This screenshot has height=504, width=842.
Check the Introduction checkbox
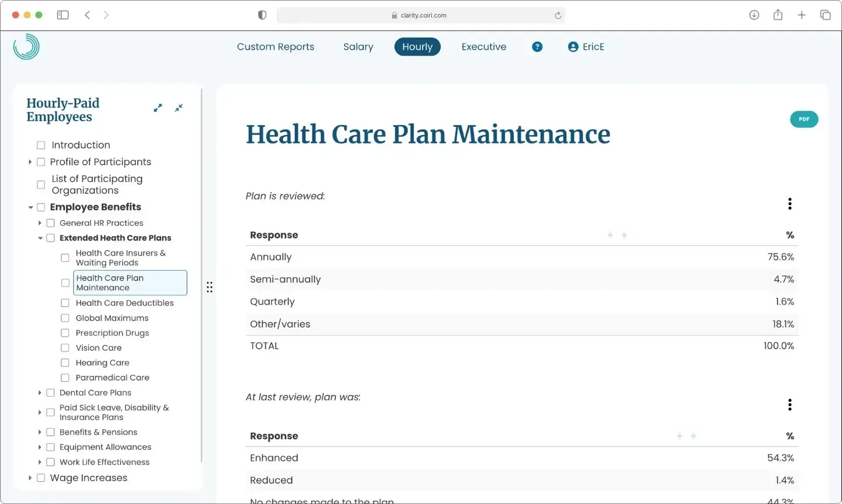pos(40,144)
